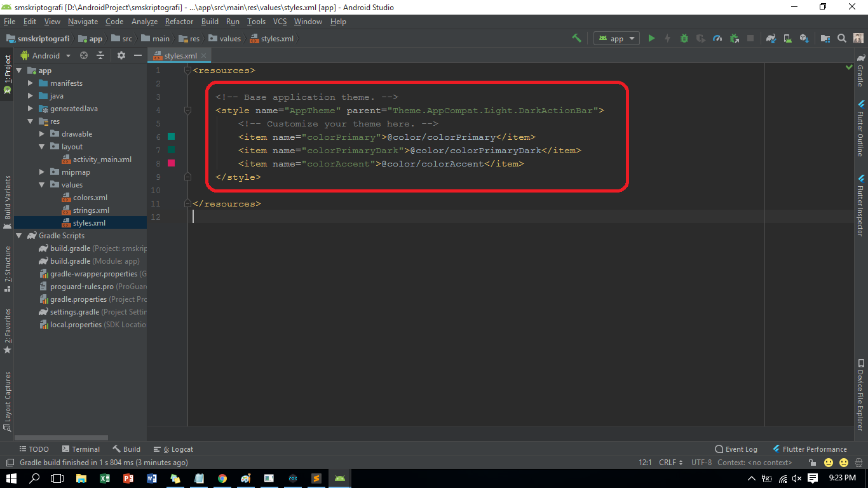Open the Refactor menu
This screenshot has height=488, width=868.
point(179,22)
